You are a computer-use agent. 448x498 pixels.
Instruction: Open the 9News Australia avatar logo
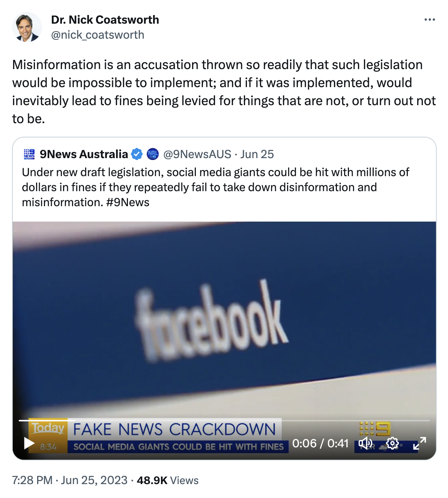pos(29,154)
